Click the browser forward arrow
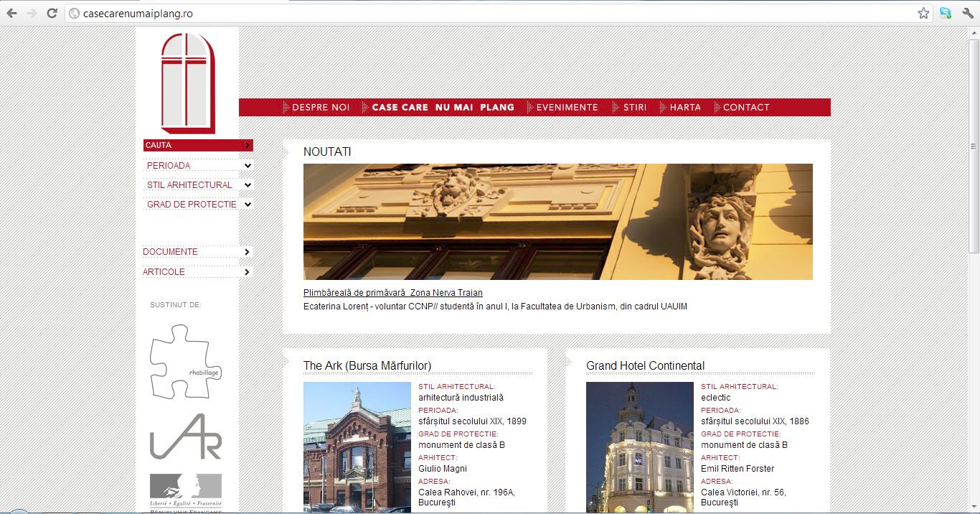 [31, 13]
